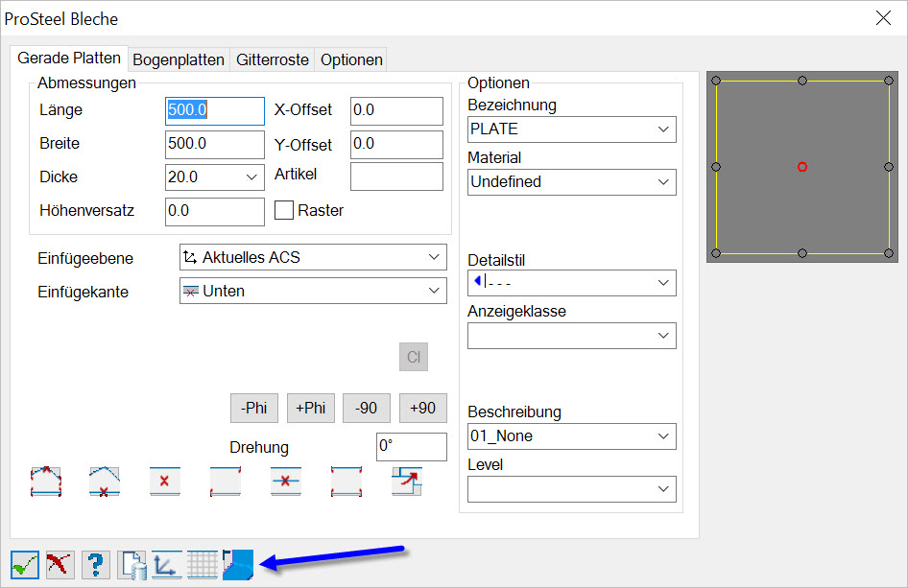The height and width of the screenshot is (588, 908).
Task: Select the bottom-middle point in plate preview
Action: click(x=802, y=253)
